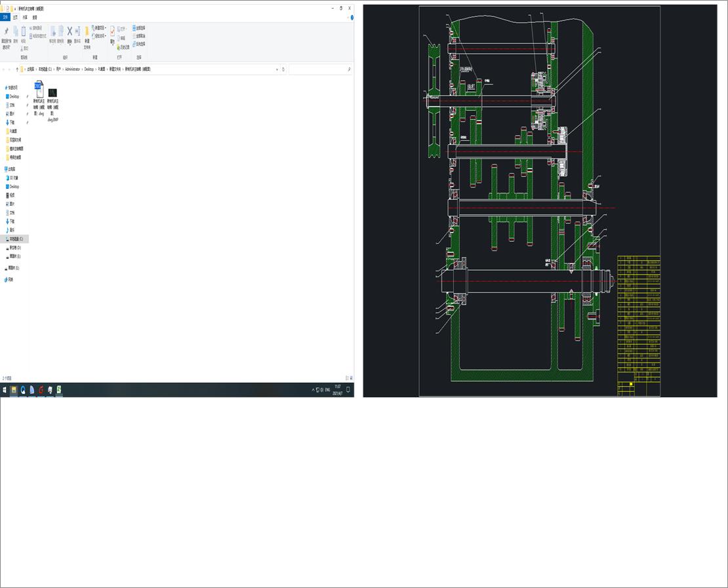Click the Copy icon in the ribbon clipboard group
The height and width of the screenshot is (588, 728).
15,32
